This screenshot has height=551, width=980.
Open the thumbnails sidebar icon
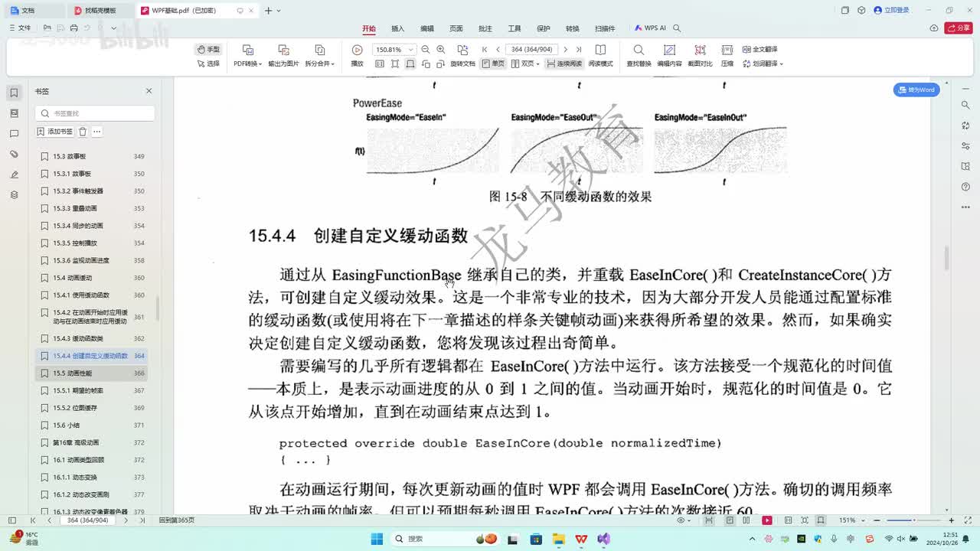click(x=14, y=113)
